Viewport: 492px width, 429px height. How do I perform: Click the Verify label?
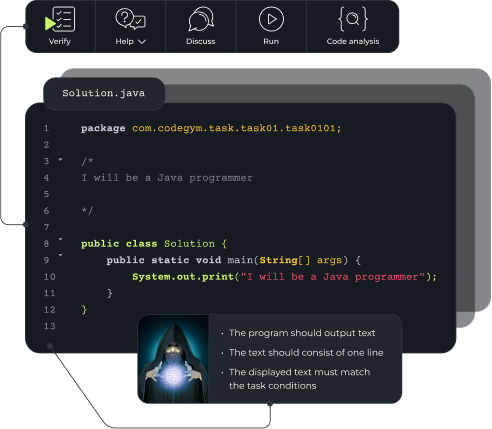[60, 41]
